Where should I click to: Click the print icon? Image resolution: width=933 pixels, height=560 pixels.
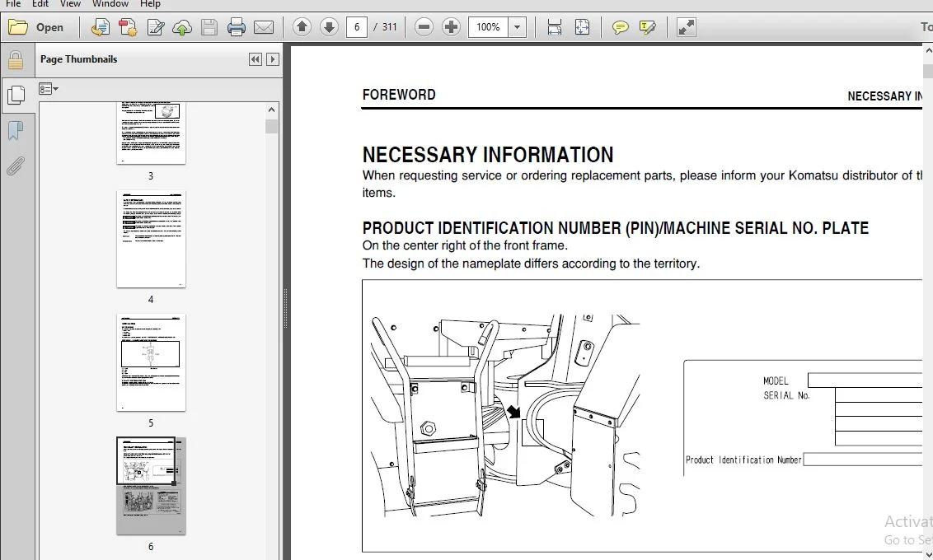[x=237, y=27]
